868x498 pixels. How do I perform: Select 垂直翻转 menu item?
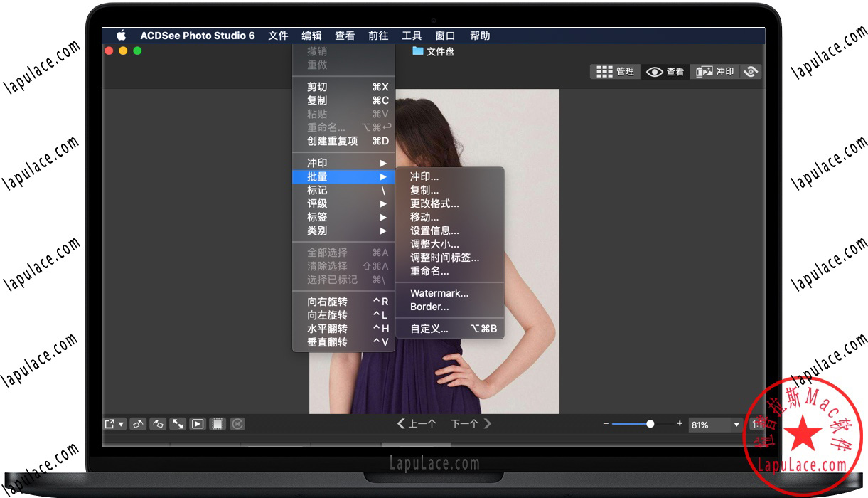343,342
